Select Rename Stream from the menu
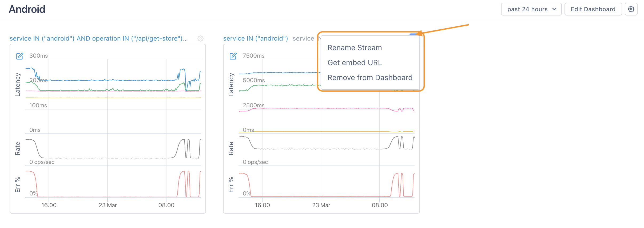The image size is (644, 228). (x=355, y=48)
